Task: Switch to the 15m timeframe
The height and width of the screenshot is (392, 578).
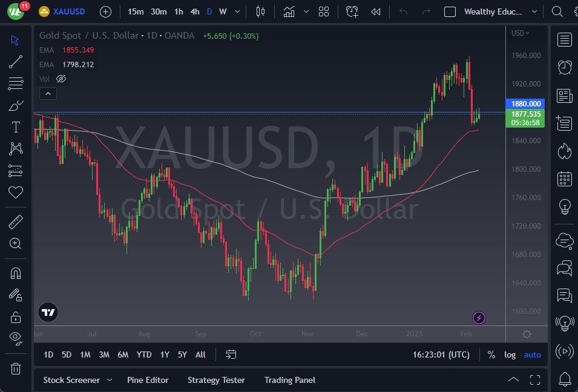Action: 136,11
